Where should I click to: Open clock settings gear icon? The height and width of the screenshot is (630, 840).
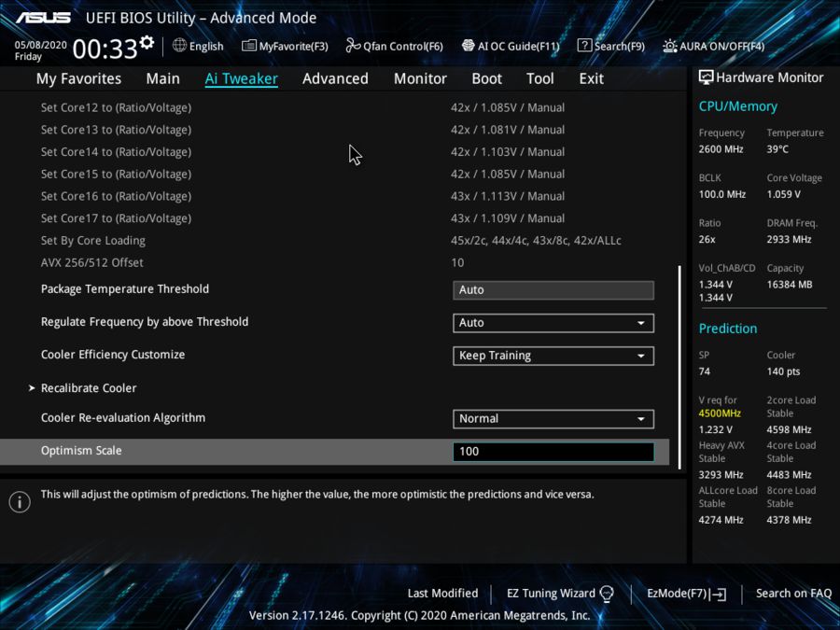147,42
